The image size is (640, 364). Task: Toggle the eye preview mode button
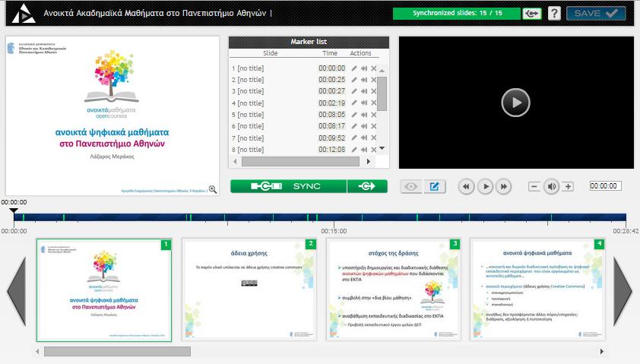[410, 186]
